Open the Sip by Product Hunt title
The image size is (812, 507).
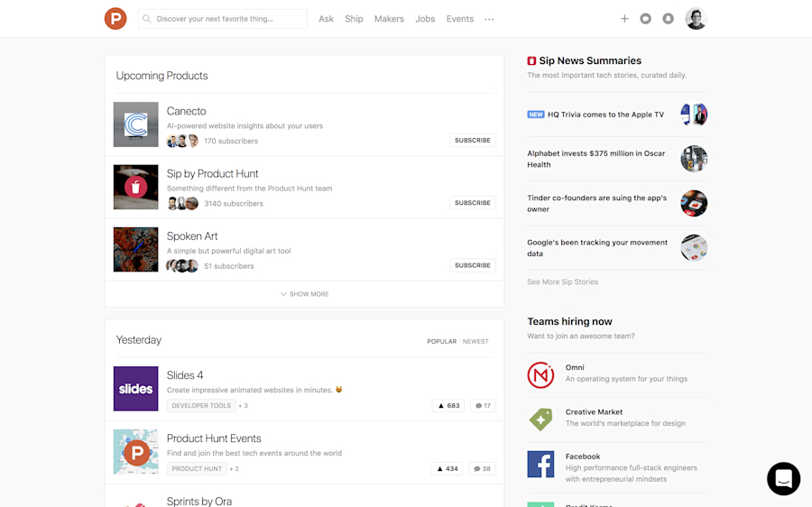click(x=212, y=173)
